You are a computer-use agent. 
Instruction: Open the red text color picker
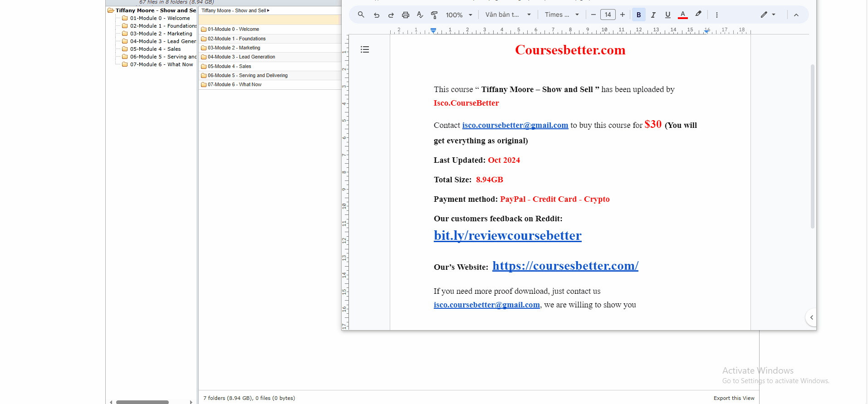pyautogui.click(x=682, y=15)
